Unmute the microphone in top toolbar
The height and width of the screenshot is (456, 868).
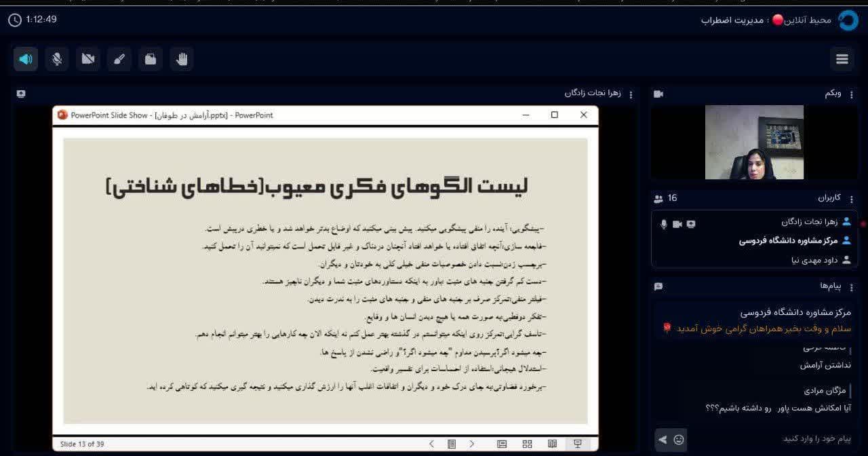(57, 59)
